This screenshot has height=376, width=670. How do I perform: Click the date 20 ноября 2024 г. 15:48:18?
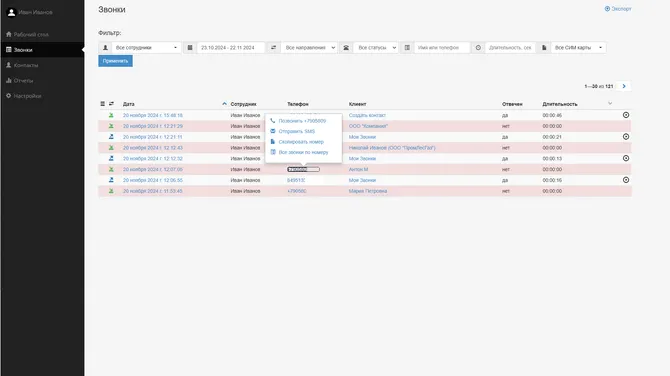(153, 115)
